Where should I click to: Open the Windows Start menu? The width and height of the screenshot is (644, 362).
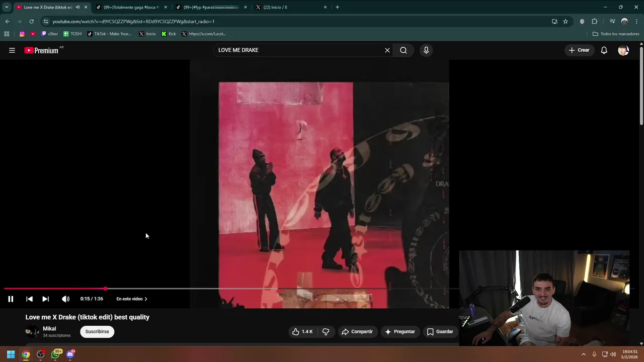(x=11, y=354)
